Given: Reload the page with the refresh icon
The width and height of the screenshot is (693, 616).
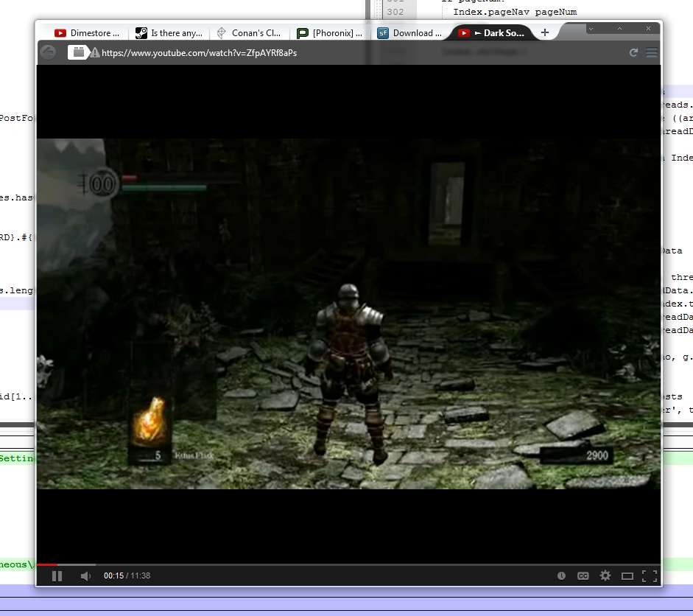Looking at the screenshot, I should point(633,52).
